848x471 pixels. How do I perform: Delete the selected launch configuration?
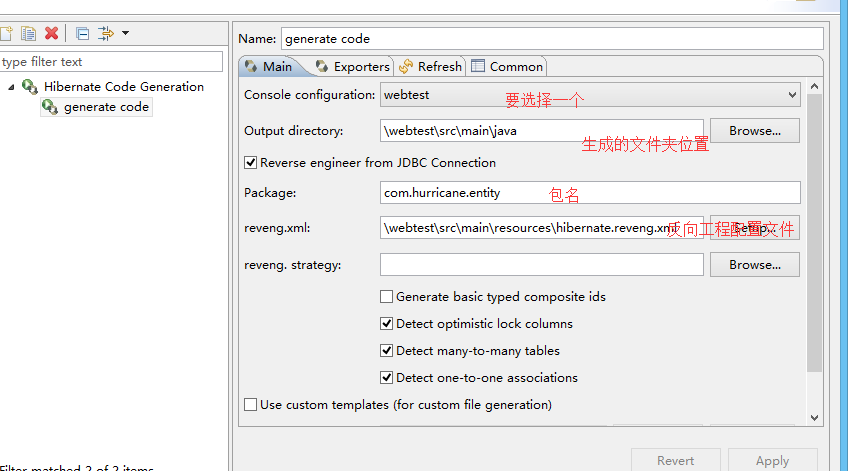coord(51,34)
